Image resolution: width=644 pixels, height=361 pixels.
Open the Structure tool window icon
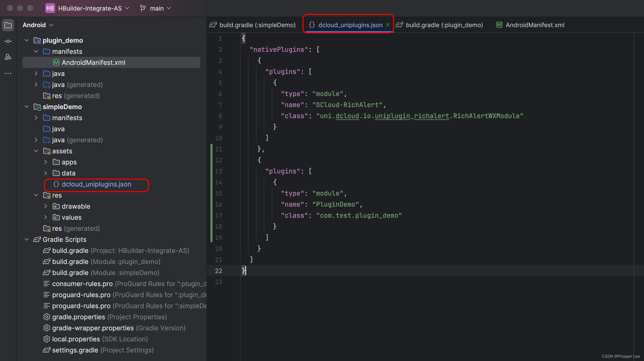[x=8, y=57]
